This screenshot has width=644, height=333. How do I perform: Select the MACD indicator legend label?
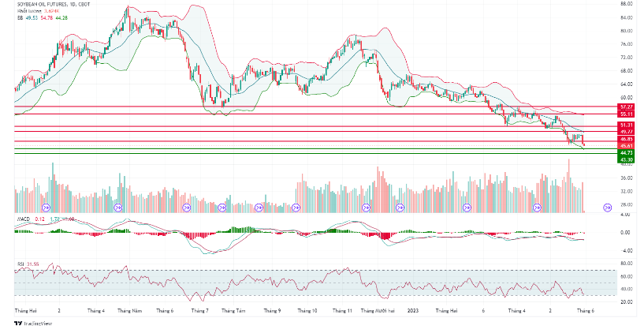[x=24, y=218]
